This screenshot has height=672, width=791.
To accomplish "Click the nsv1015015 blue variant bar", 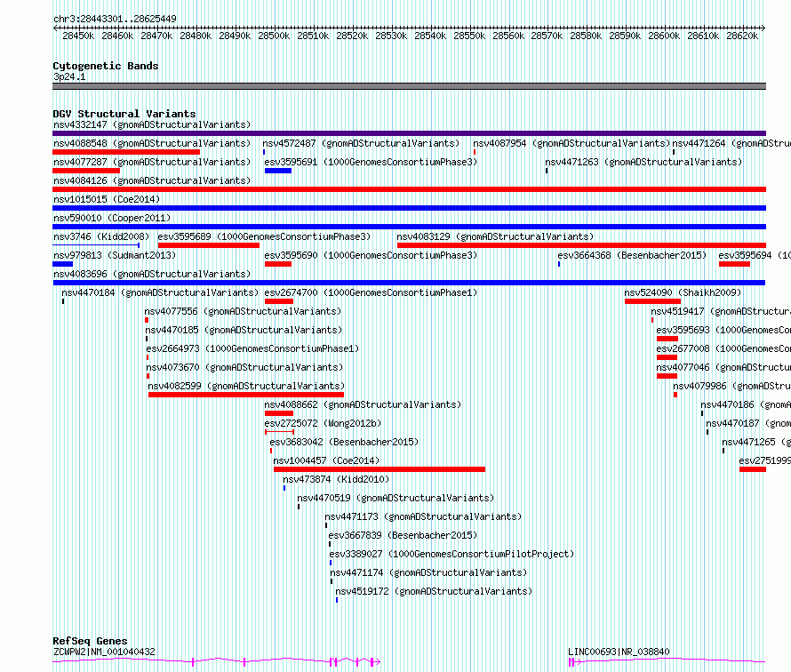I will coord(409,208).
